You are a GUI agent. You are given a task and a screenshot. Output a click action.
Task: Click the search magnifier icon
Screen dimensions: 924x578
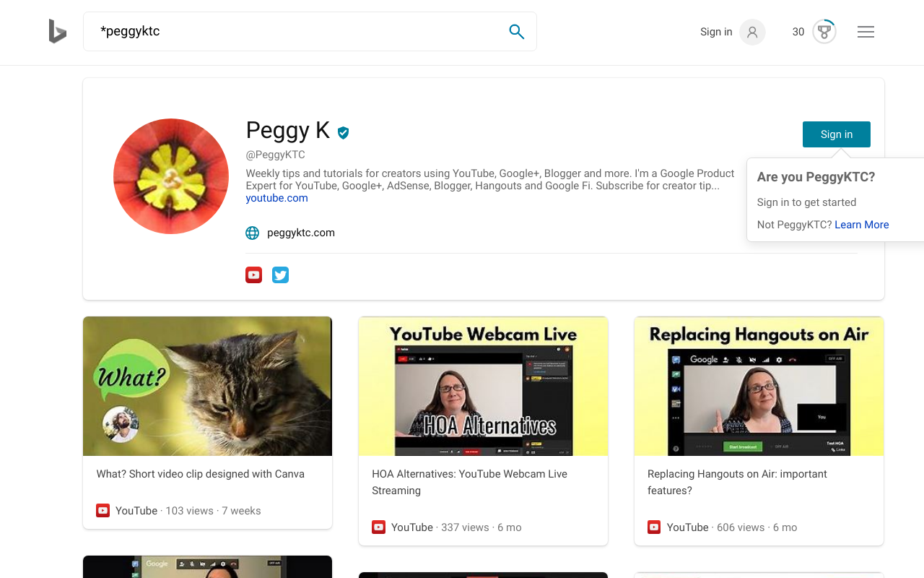517,32
